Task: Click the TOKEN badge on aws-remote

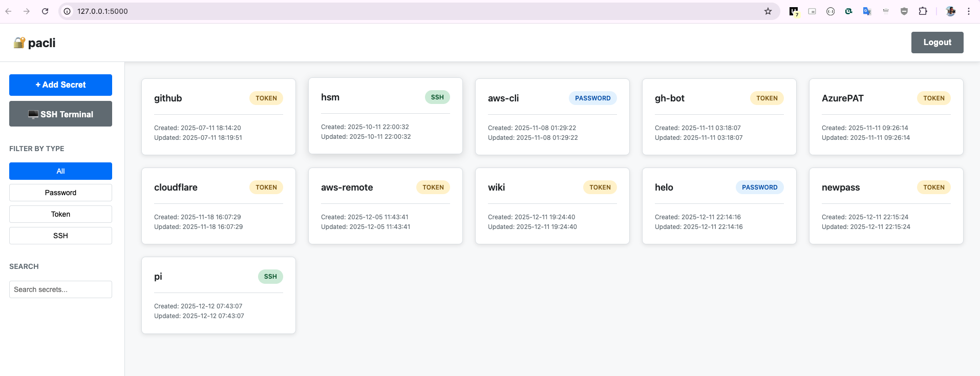Action: [433, 187]
